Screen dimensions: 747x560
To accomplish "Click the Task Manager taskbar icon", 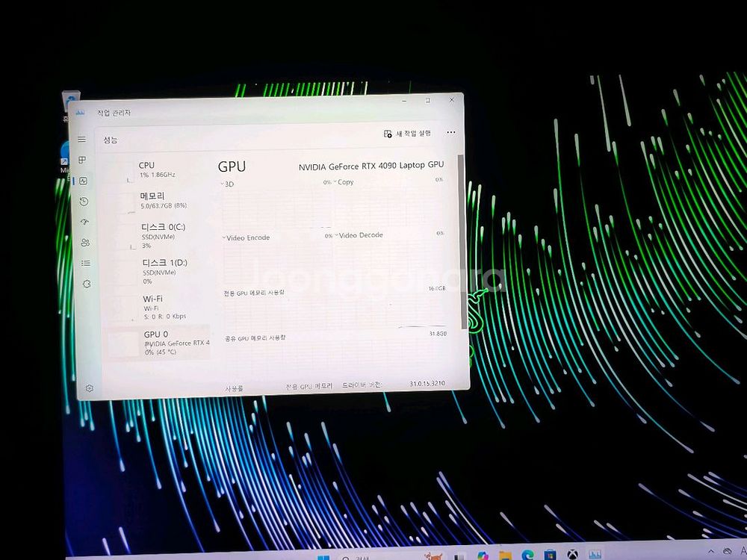I will [x=595, y=554].
